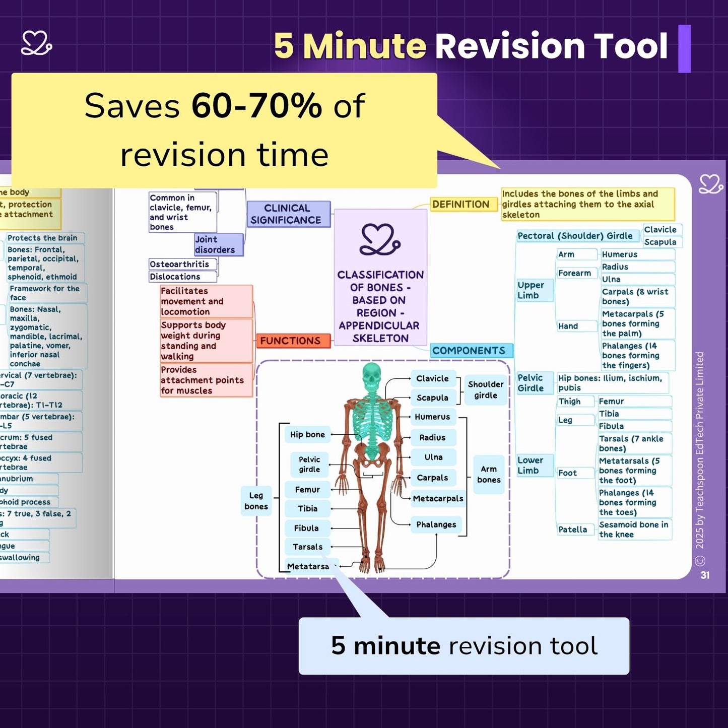Expand the Lower Limb branch
728x728 pixels.
pos(531,466)
